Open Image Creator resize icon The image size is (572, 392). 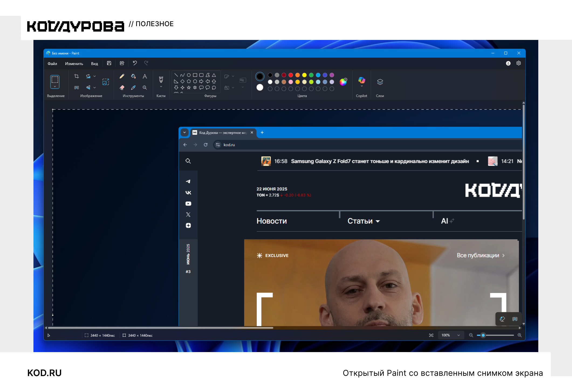click(x=106, y=82)
